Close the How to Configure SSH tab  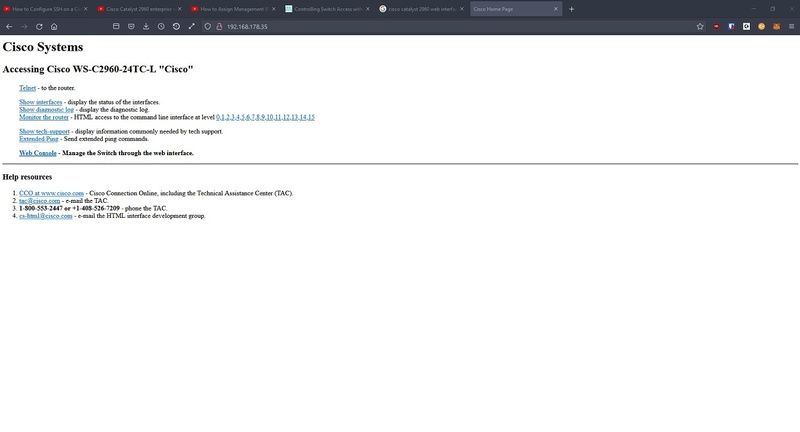tap(85, 9)
